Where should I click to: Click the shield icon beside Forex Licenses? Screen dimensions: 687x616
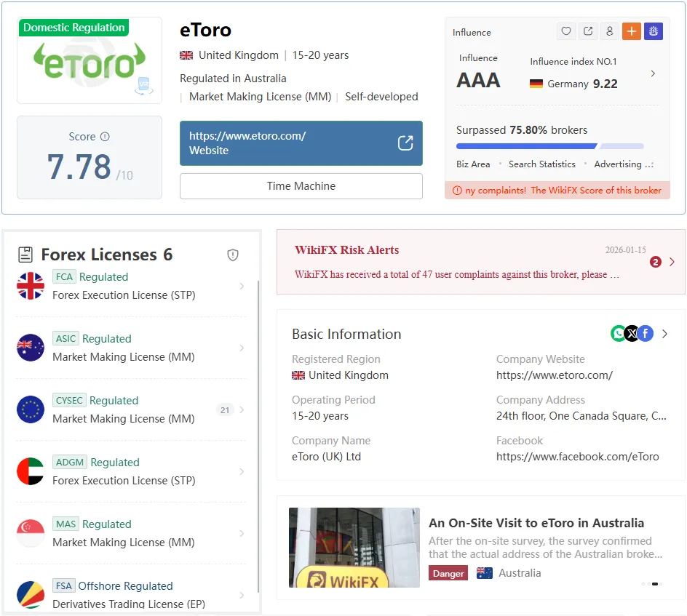pyautogui.click(x=233, y=255)
